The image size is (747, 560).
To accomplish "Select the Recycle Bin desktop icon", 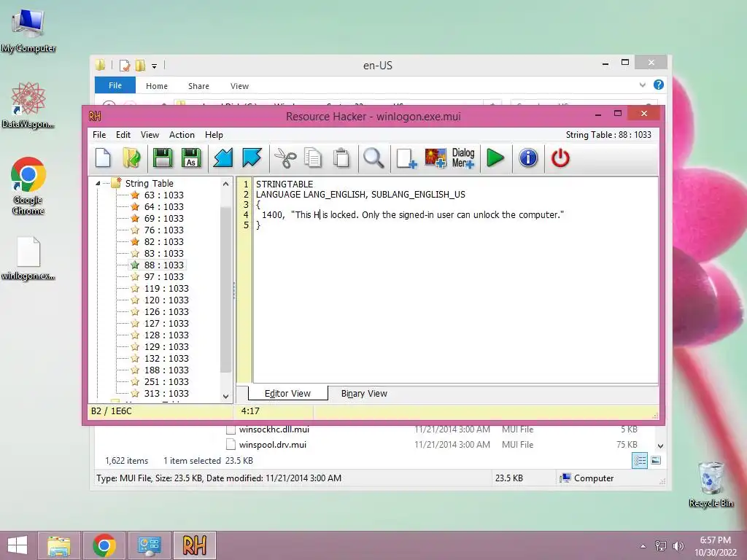I will pyautogui.click(x=711, y=483).
